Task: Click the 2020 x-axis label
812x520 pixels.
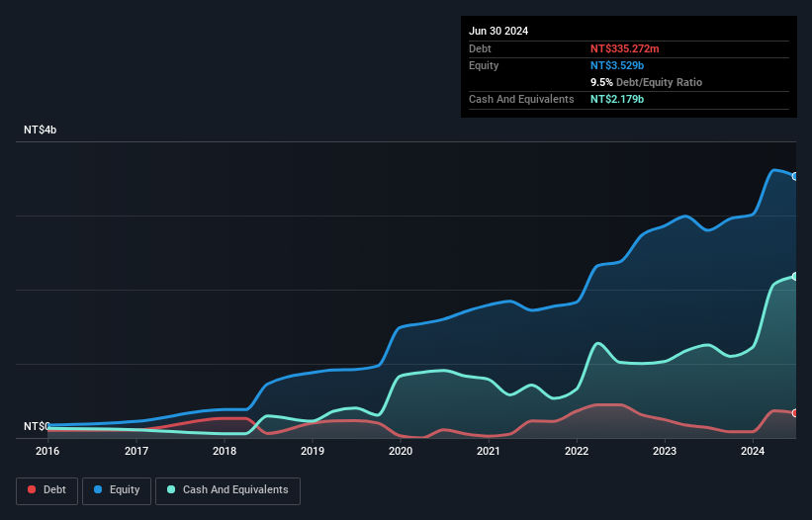Action: [x=401, y=451]
